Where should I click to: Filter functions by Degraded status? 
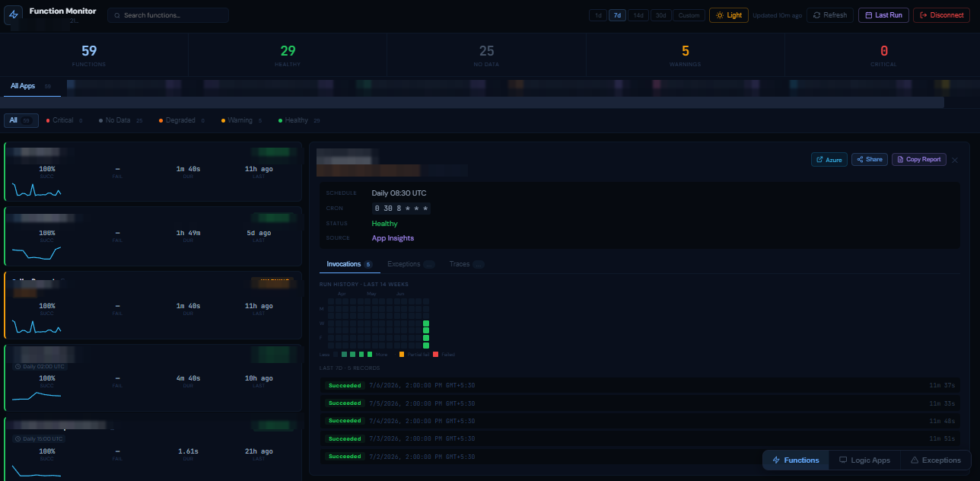click(181, 120)
